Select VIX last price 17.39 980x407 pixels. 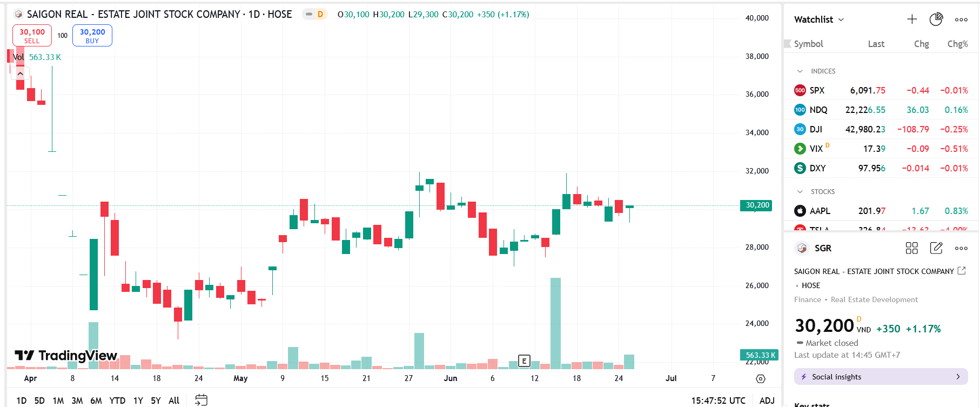[874, 149]
